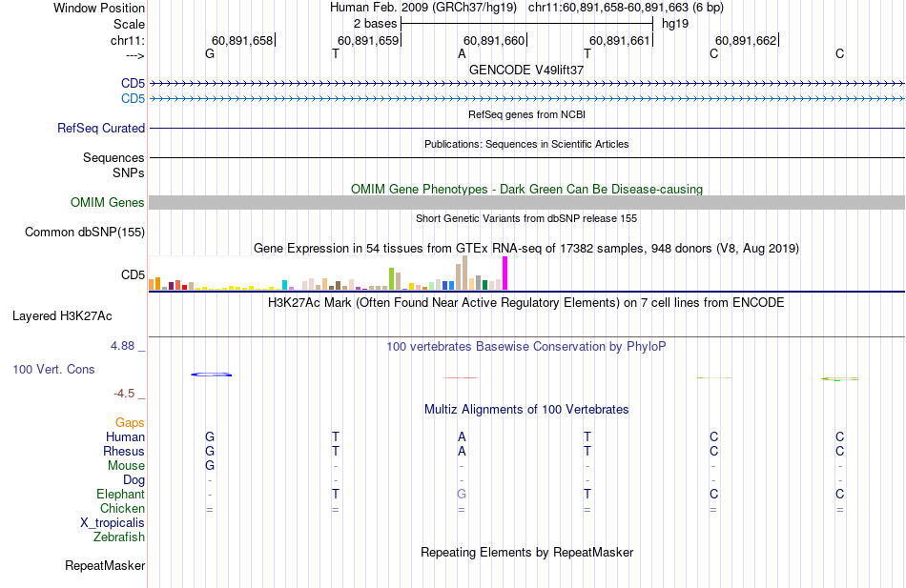Open OMIM Gene Phenotypes track title
Image resolution: width=906 pixels, height=588 pixels.
coord(526,189)
